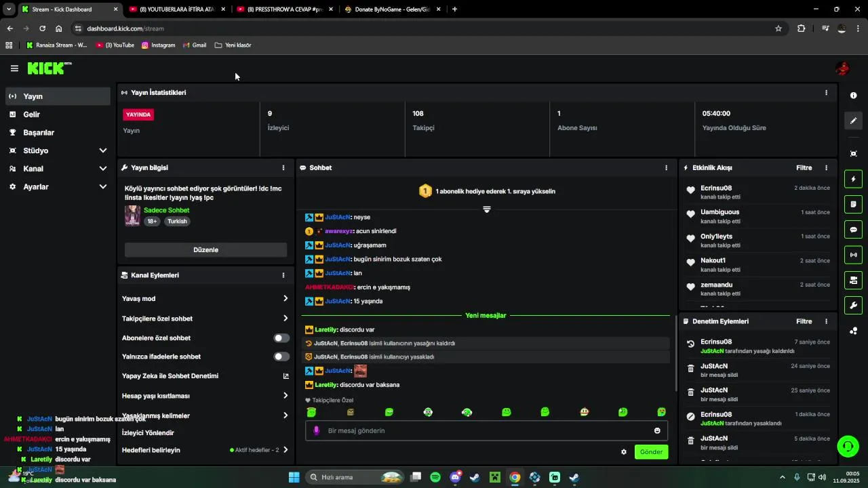Click the emote image in JuStAcN's message
The height and width of the screenshot is (488, 868).
pos(360,371)
